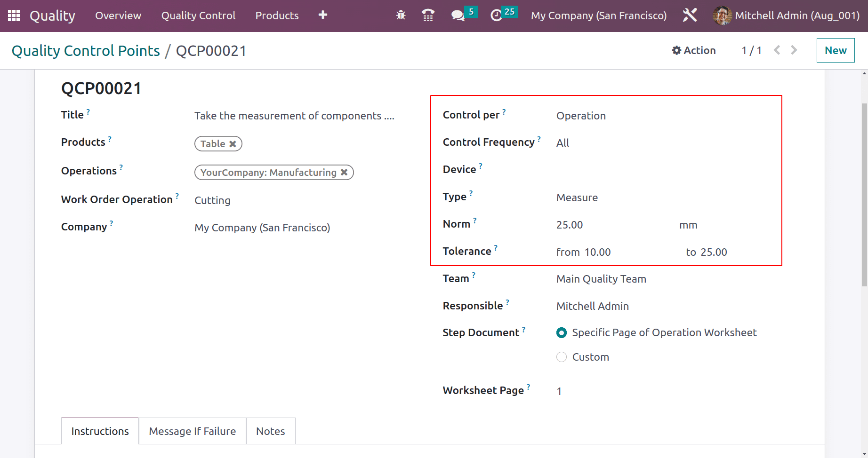The height and width of the screenshot is (458, 868).
Task: Show help tooltip for Step Document
Action: click(523, 330)
